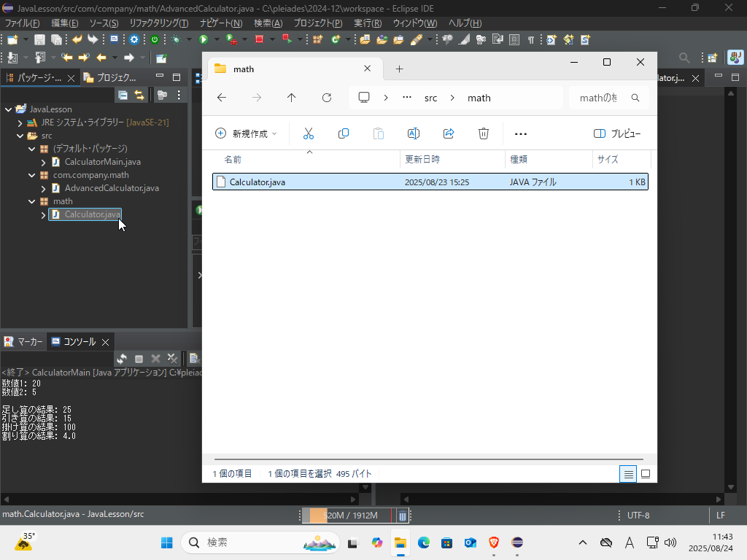Expand AdvancedCalculator.java tree node
Image resolution: width=747 pixels, height=560 pixels.
point(43,189)
